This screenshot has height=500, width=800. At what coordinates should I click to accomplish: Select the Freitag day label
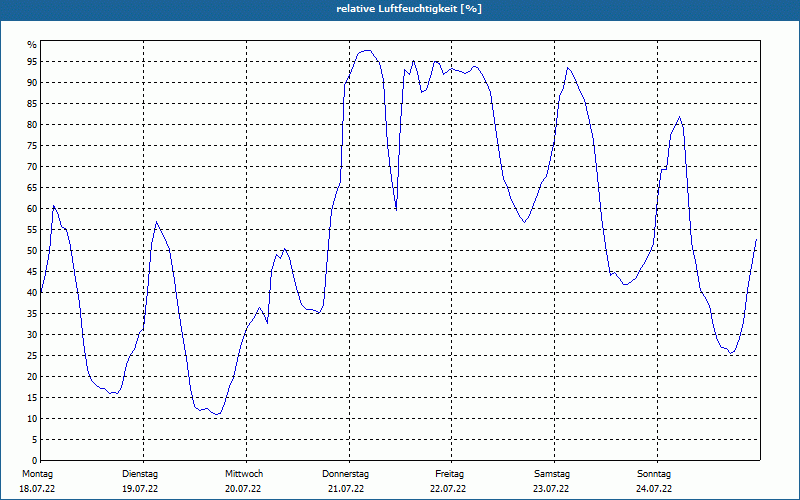coord(449,474)
